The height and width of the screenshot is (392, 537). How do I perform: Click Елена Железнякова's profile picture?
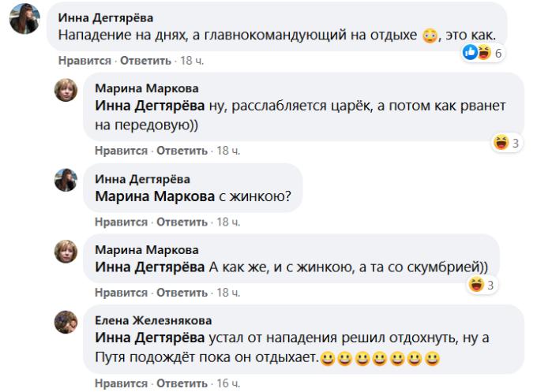[65, 321]
